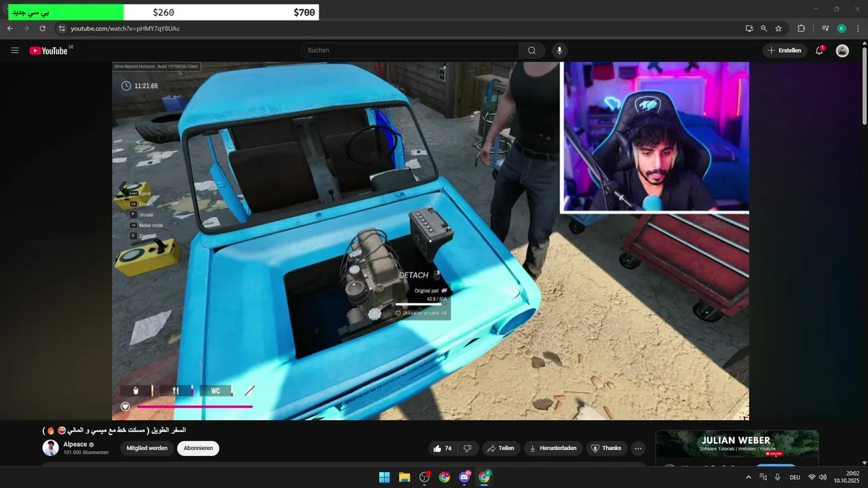Go back using the browser back arrow
The width and height of the screenshot is (868, 488).
pyautogui.click(x=10, y=28)
